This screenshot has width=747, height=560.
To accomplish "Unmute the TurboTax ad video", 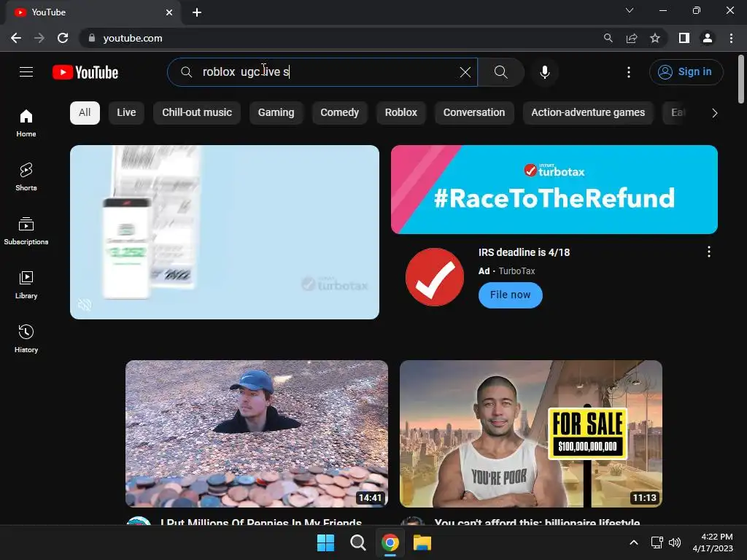I will click(85, 305).
